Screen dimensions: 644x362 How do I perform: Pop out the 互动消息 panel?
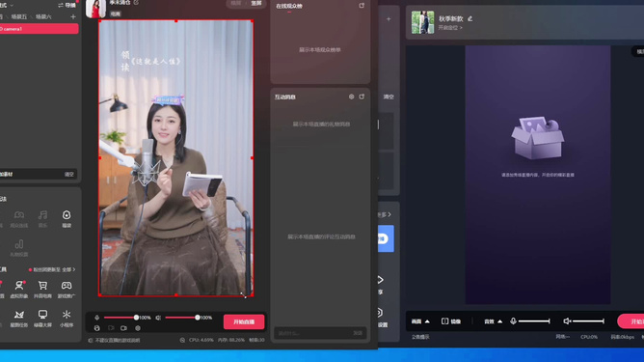(362, 97)
